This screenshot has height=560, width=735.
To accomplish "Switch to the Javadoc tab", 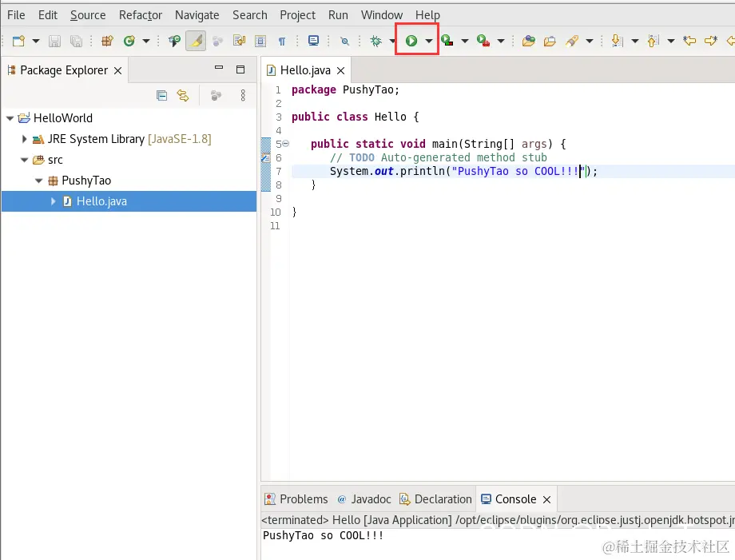I will click(x=364, y=499).
